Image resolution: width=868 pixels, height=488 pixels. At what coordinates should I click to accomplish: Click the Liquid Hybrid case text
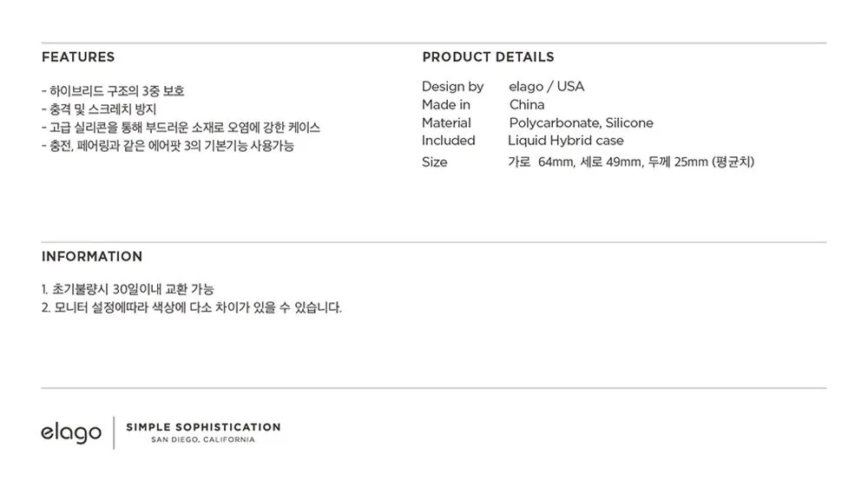[566, 141]
